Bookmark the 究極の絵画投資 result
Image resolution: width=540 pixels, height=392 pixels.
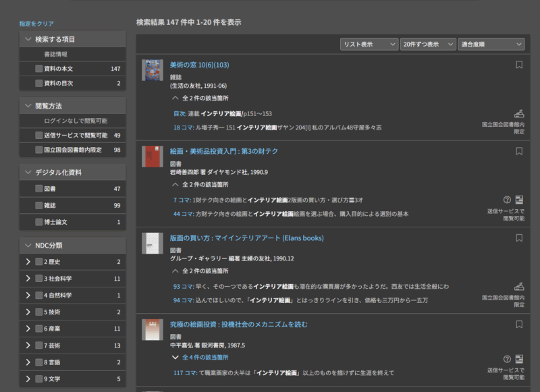click(519, 325)
